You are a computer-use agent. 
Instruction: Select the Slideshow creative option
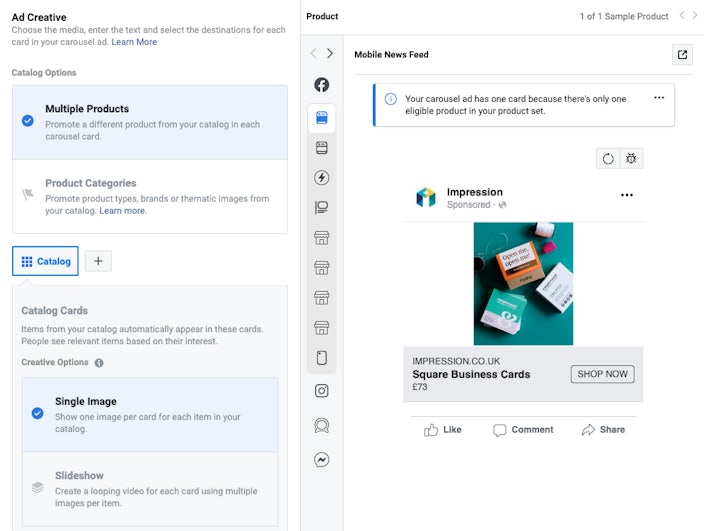click(x=150, y=489)
